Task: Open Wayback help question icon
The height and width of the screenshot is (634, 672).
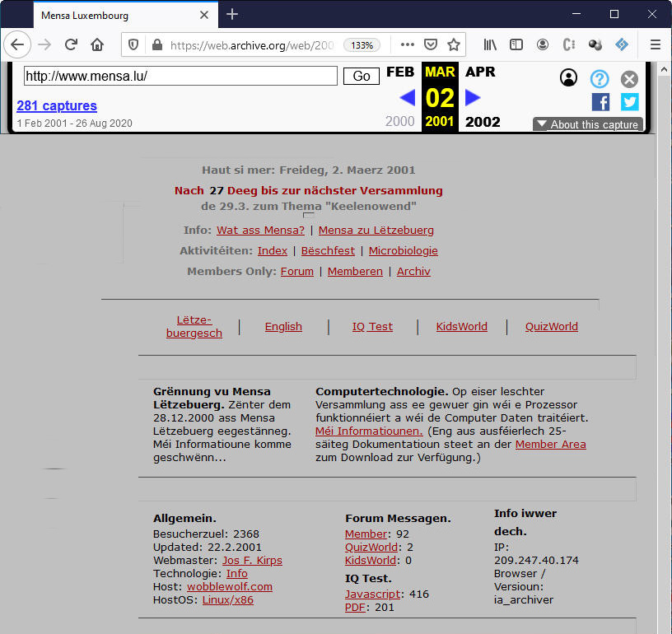Action: pyautogui.click(x=600, y=79)
